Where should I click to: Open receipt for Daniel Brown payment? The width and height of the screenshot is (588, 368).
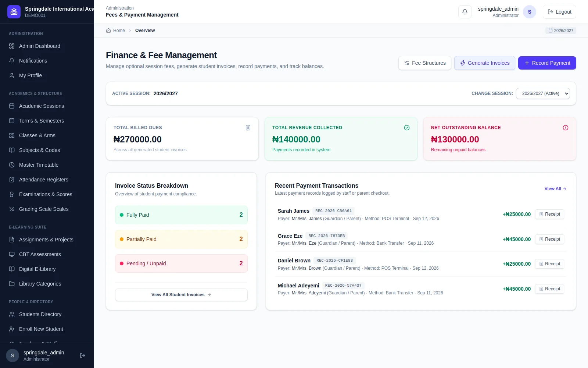click(x=549, y=264)
